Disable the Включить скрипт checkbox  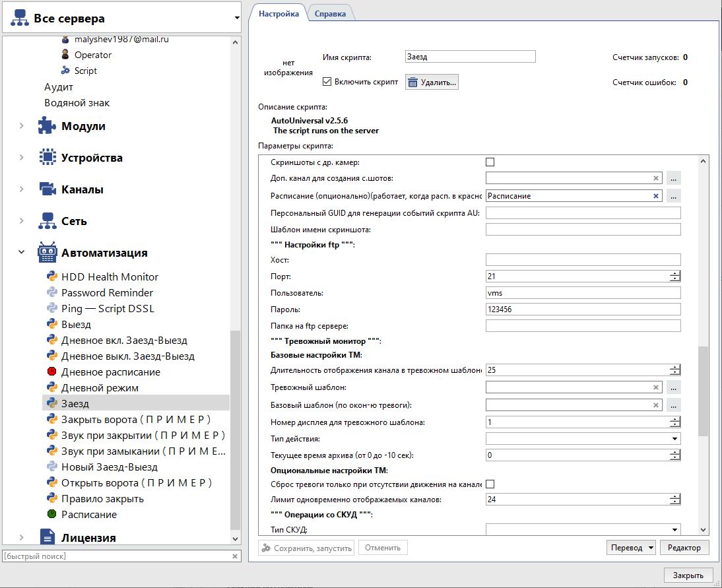(327, 82)
